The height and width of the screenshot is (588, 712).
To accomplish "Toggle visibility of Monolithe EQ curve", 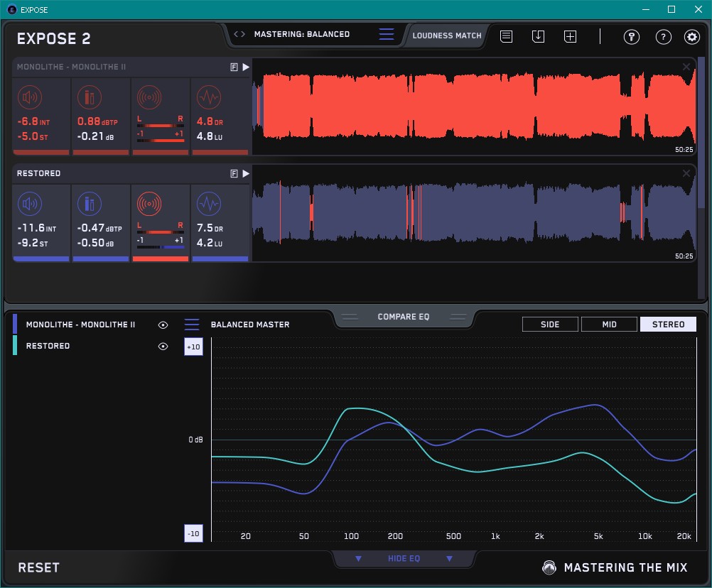I will 163,325.
